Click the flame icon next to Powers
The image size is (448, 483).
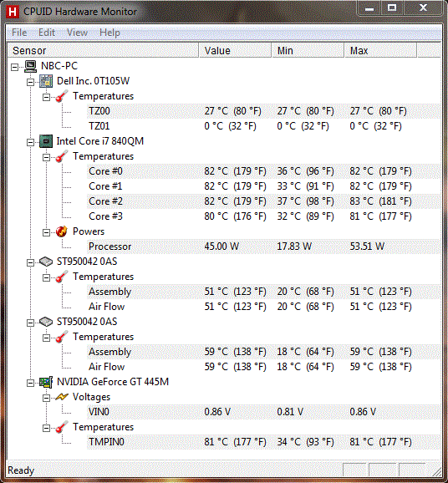(x=62, y=231)
